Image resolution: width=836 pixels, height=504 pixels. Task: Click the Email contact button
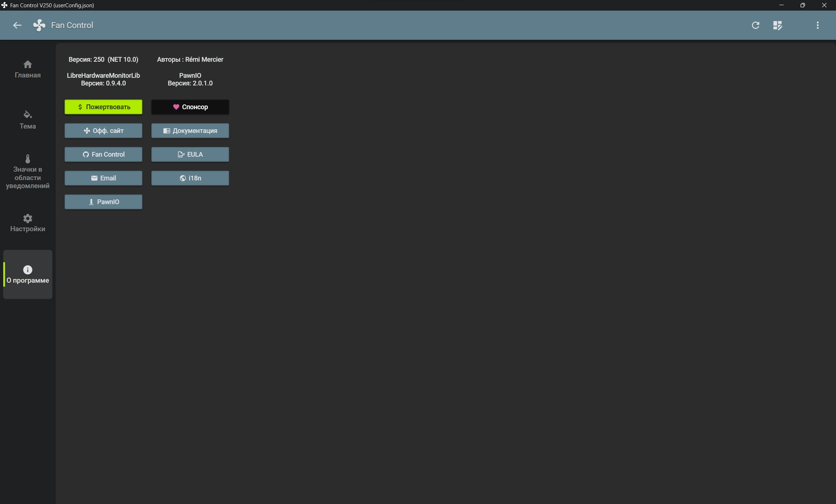coord(103,178)
